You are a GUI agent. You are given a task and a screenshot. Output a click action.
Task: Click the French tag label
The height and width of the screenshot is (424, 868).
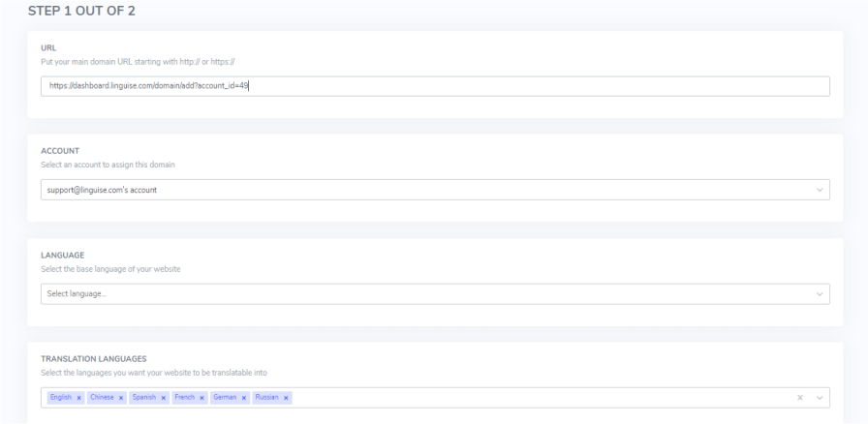click(185, 398)
